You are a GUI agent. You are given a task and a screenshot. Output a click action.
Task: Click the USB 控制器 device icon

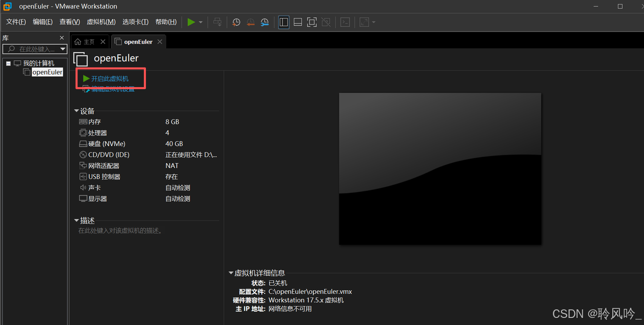[x=83, y=177]
